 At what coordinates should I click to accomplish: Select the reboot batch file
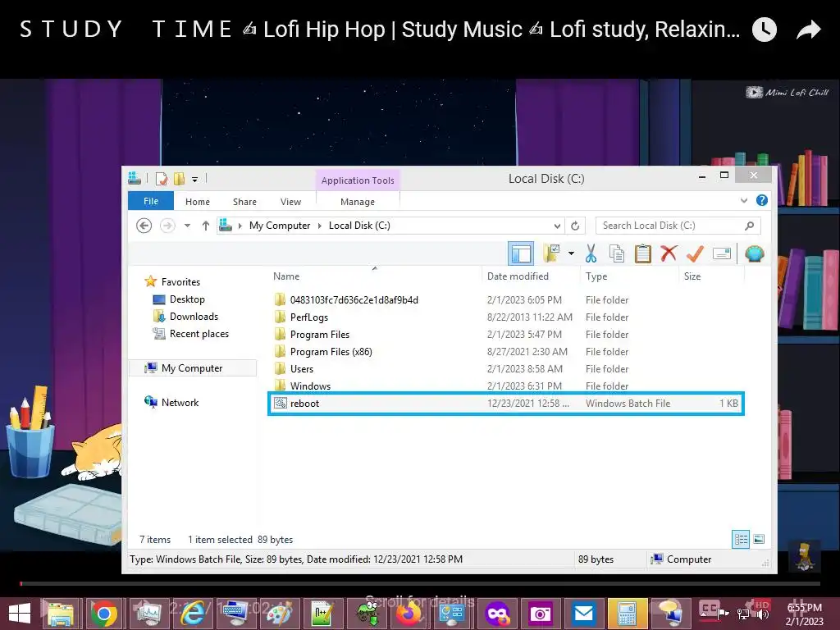point(505,404)
